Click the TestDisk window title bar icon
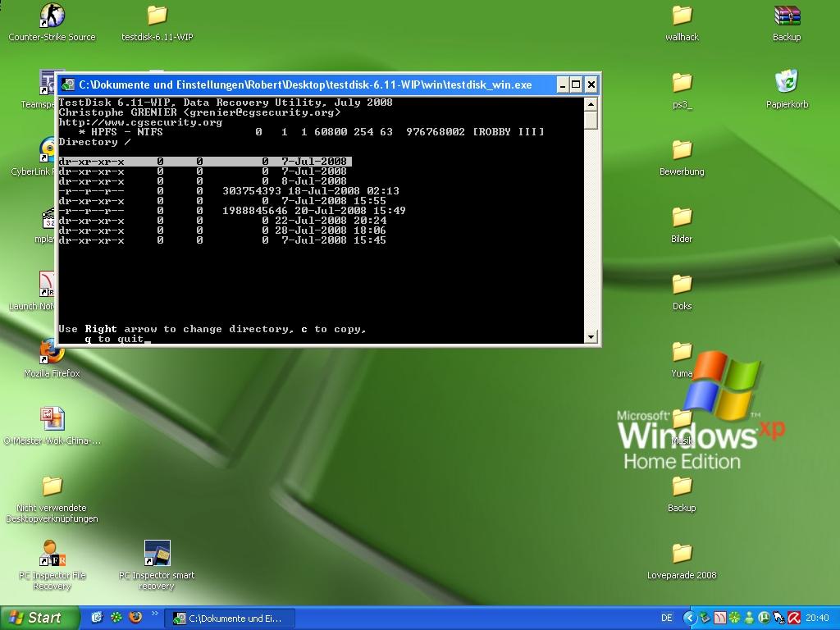 [x=67, y=84]
